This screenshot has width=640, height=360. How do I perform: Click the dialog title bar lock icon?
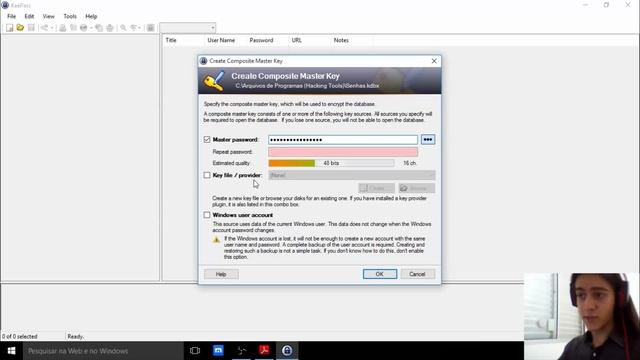204,61
